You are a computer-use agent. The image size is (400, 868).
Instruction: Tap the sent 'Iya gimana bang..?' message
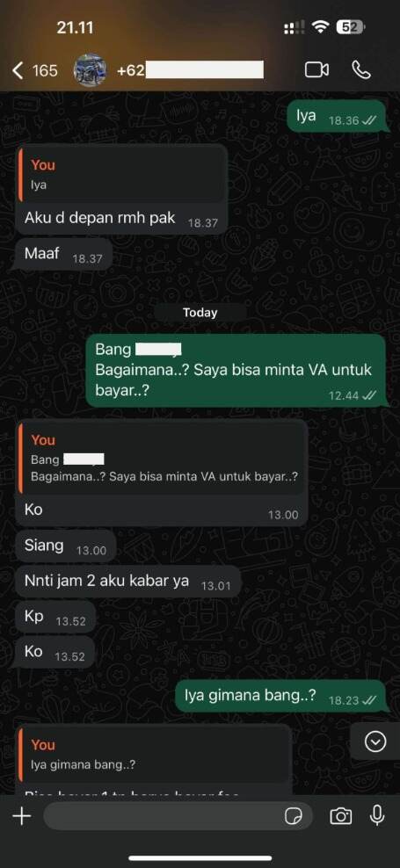tap(281, 696)
